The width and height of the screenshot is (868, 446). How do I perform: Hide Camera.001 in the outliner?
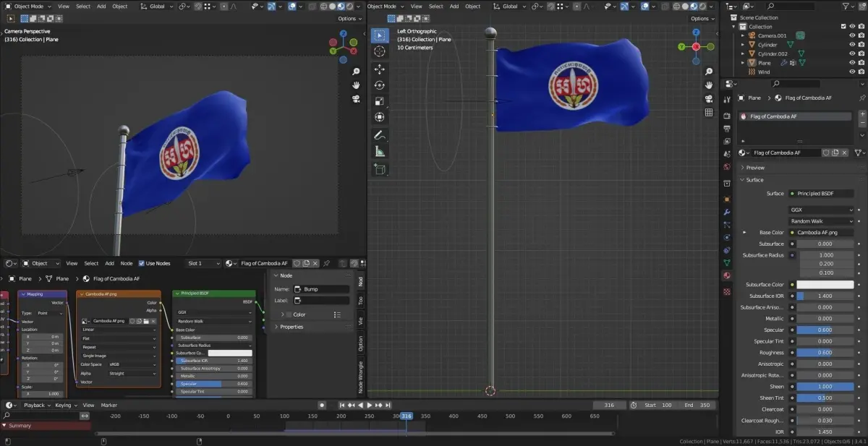coord(852,35)
